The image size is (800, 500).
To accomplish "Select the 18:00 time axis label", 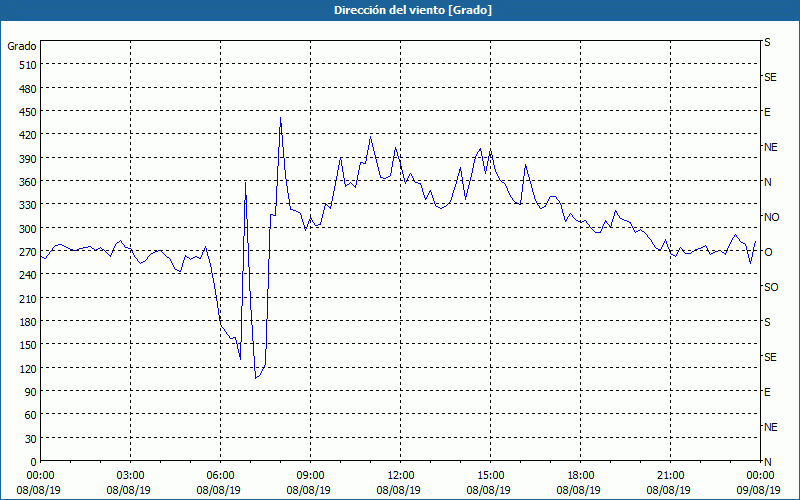I will (x=581, y=476).
